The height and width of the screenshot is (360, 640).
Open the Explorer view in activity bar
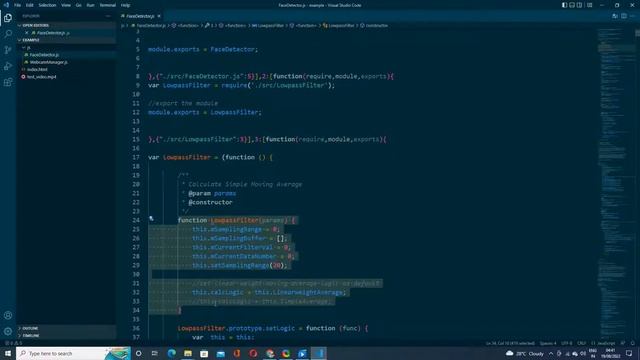[8, 18]
